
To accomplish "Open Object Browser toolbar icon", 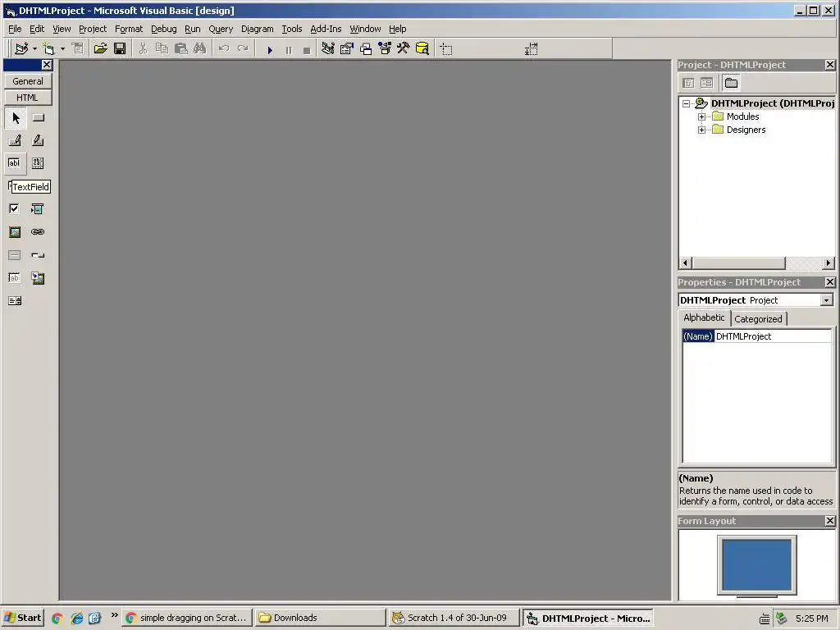I will 385,48.
